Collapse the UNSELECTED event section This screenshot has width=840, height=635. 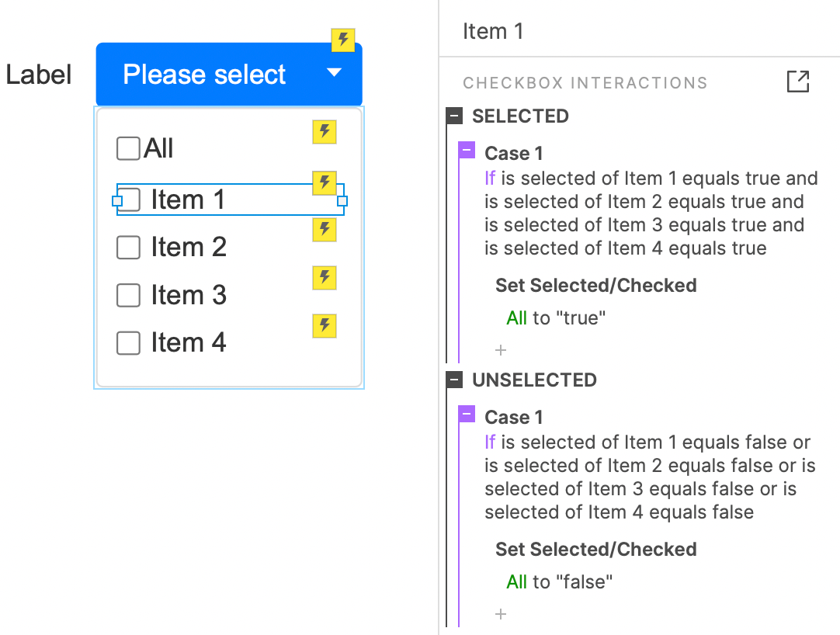coord(454,380)
